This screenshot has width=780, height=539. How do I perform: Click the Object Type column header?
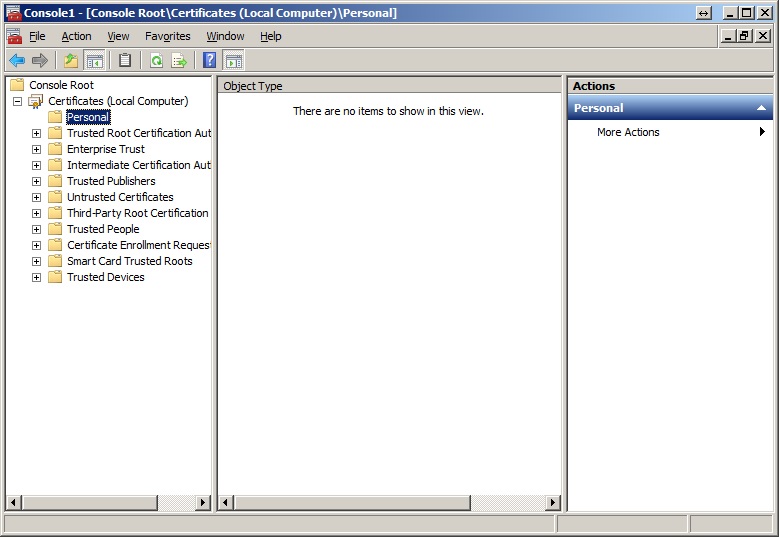pos(390,86)
